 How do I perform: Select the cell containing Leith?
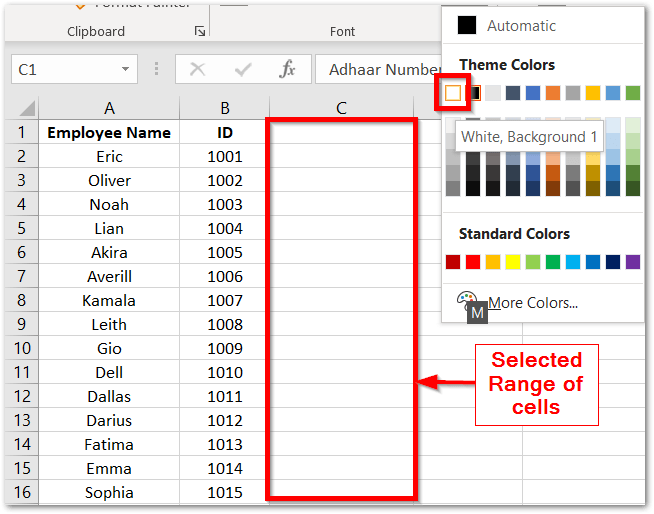click(x=109, y=324)
